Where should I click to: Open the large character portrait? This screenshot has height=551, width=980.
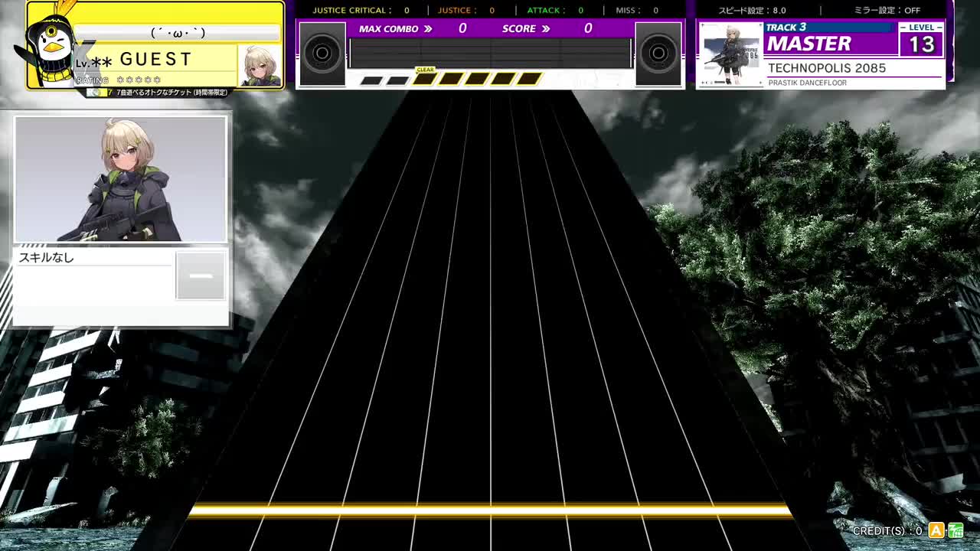click(x=121, y=179)
